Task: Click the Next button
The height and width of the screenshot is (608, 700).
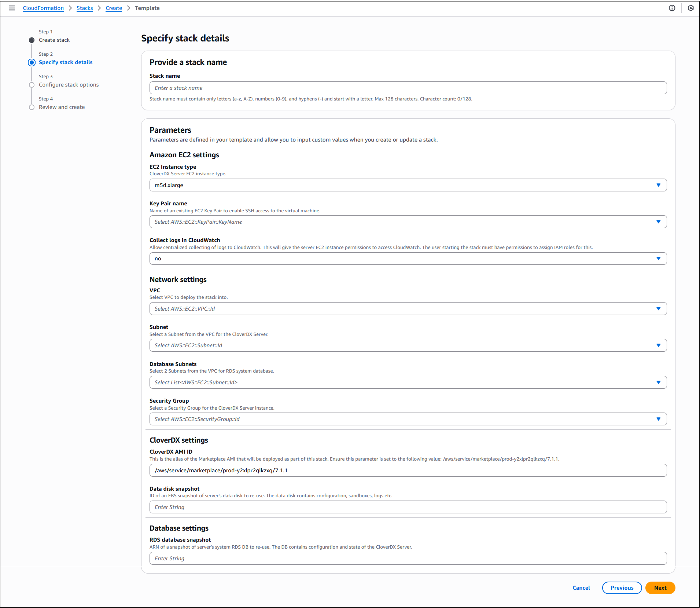Action: coord(660,587)
